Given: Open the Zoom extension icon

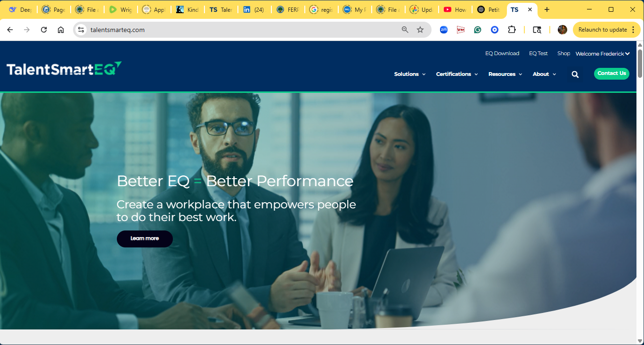Looking at the screenshot, I should pos(444,30).
